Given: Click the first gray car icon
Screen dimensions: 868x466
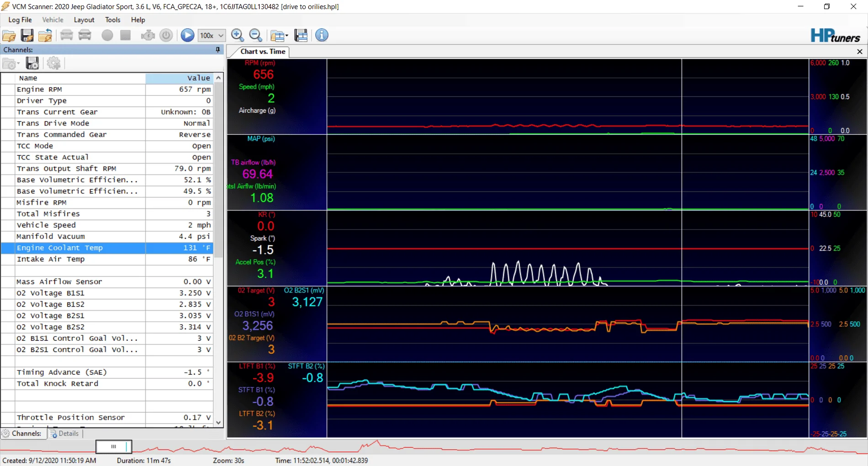Looking at the screenshot, I should tap(67, 35).
